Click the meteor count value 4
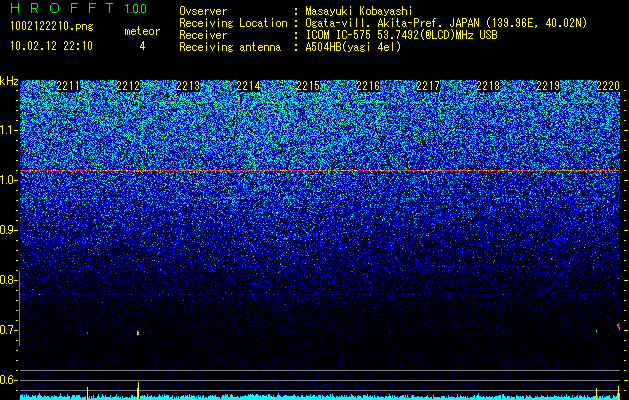Screen dimensions: 629x400 coord(142,46)
